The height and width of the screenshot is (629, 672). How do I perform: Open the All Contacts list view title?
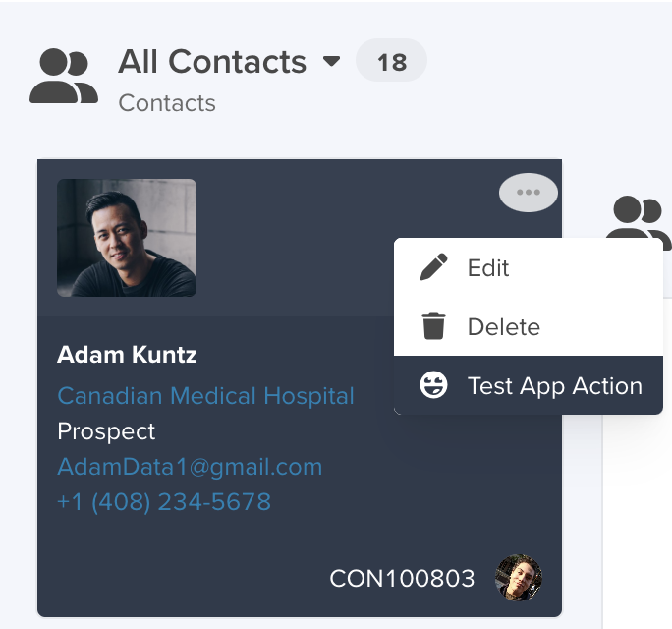point(212,61)
